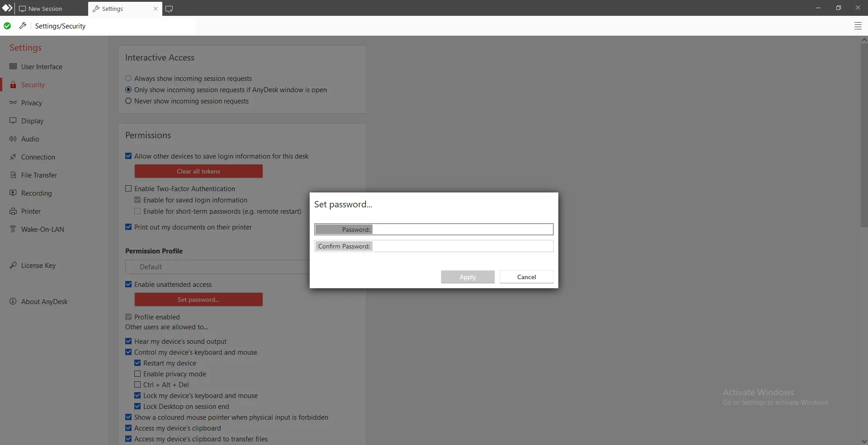Open the main menu via hamburger icon
Screen dimensions: 868x445
click(x=858, y=26)
